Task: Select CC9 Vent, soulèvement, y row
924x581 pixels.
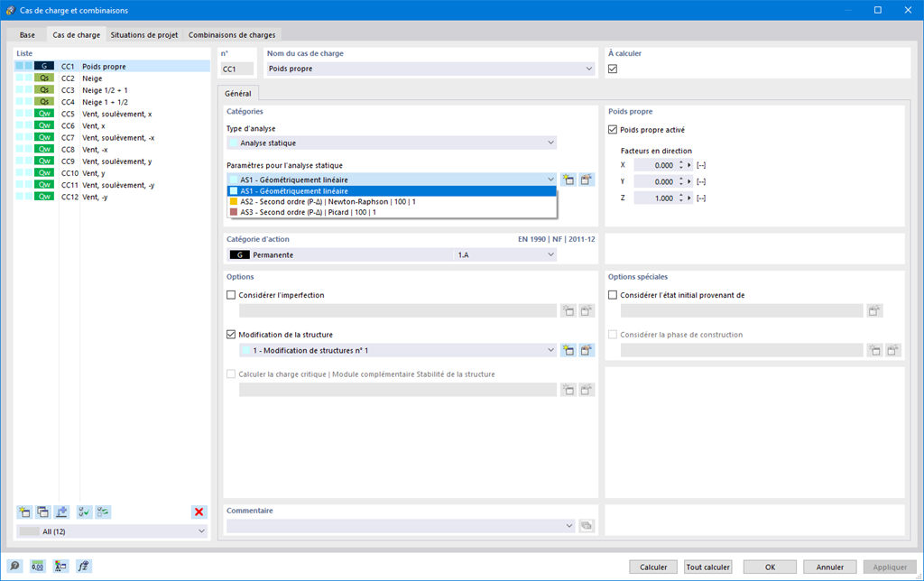Action: (x=112, y=161)
